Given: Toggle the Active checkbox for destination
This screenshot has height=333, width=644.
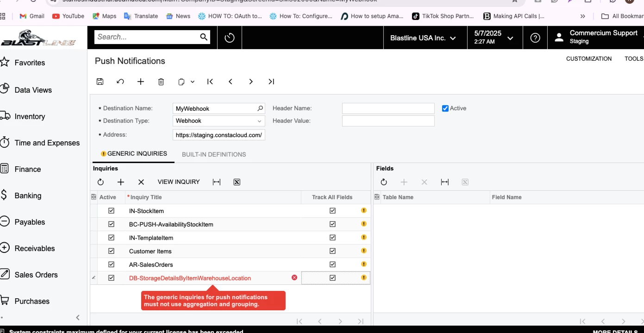Looking at the screenshot, I should (x=445, y=108).
